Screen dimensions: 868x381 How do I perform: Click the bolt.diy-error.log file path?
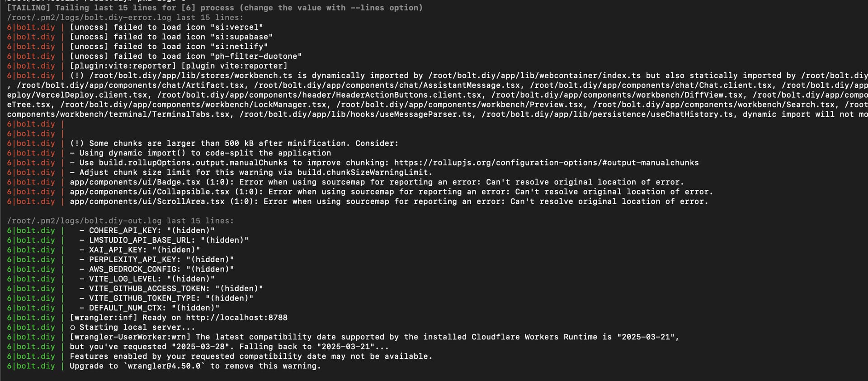click(x=89, y=18)
